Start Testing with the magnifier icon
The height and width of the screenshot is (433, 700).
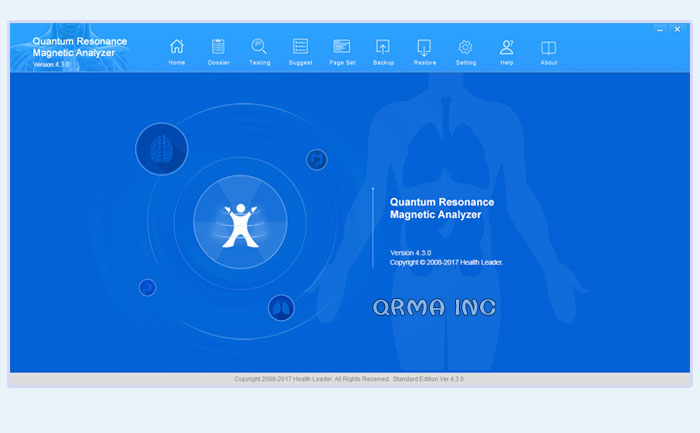[259, 46]
